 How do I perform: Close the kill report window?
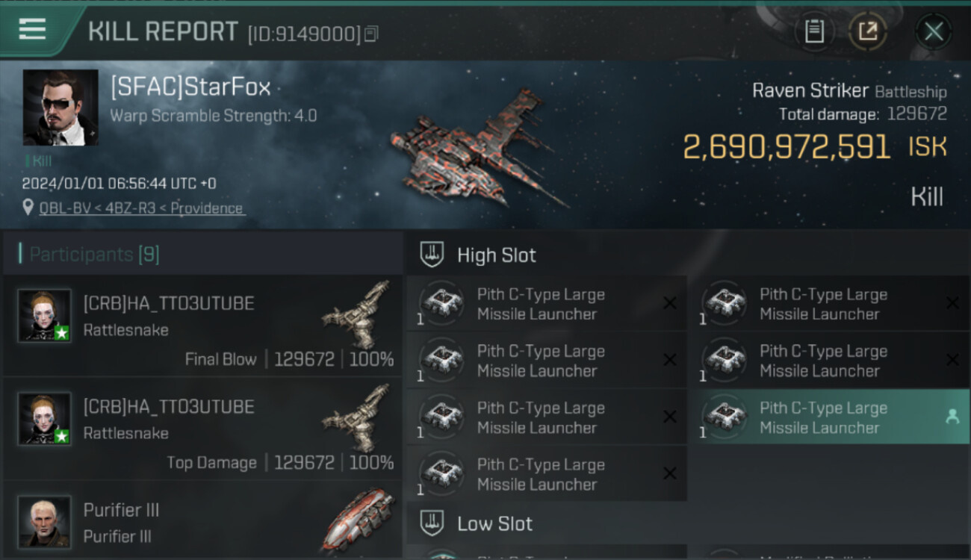(x=934, y=31)
